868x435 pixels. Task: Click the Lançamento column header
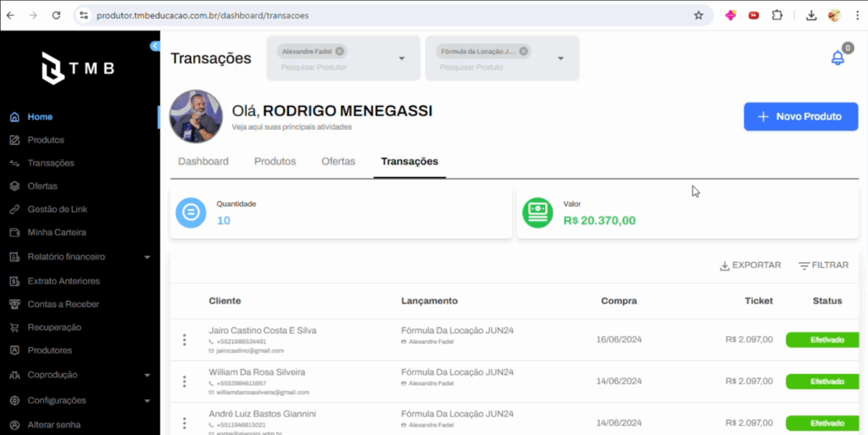(x=430, y=301)
